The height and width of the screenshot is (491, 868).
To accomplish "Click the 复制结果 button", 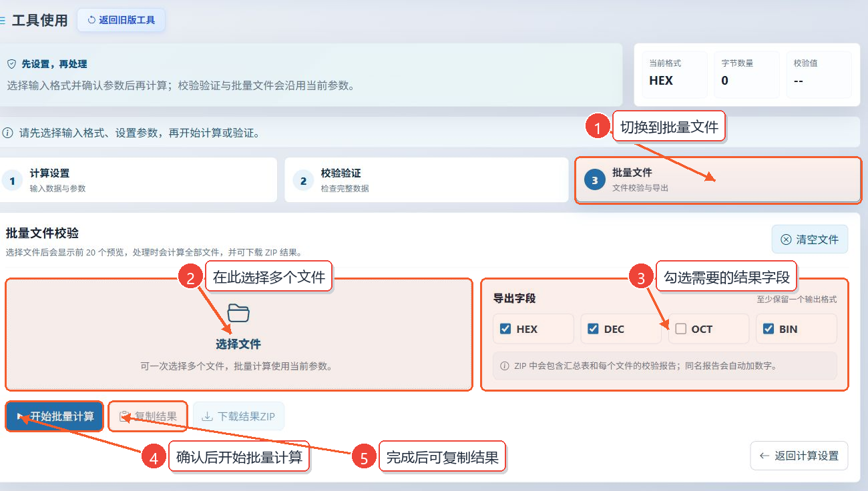I will click(148, 416).
